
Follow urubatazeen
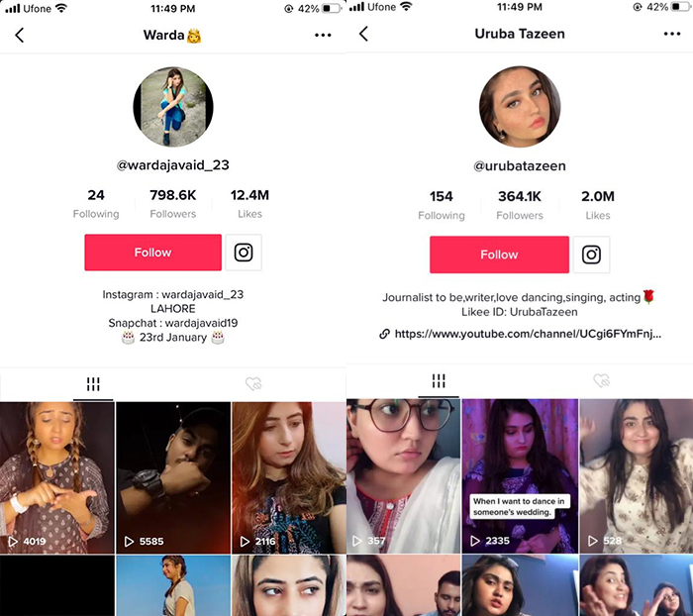499,255
